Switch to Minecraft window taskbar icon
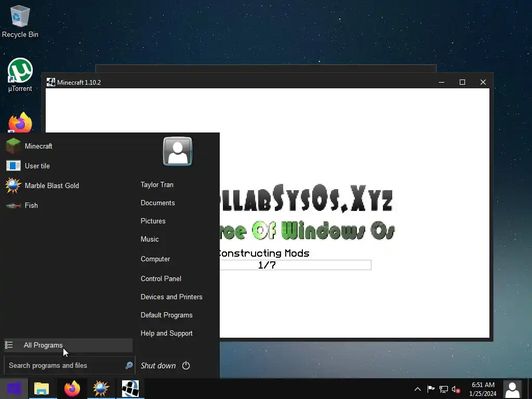 [x=130, y=389]
